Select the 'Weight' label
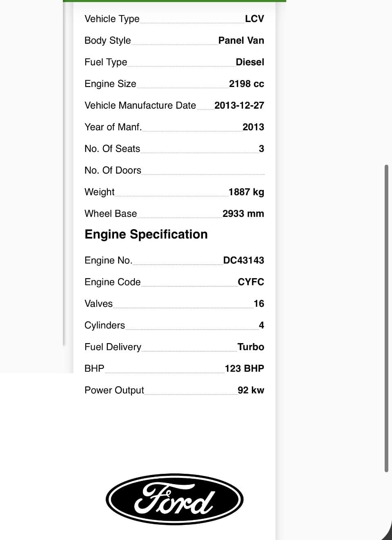392x540 pixels. (x=99, y=192)
